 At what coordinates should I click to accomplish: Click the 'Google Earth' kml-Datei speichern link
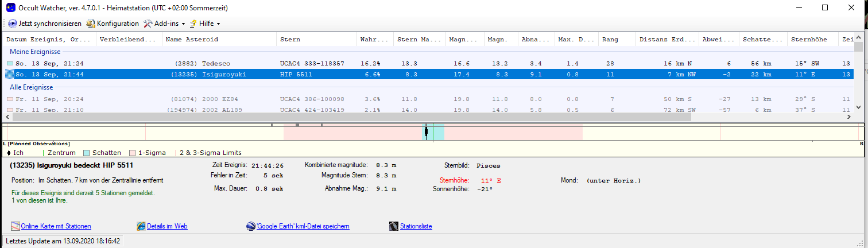[303, 226]
